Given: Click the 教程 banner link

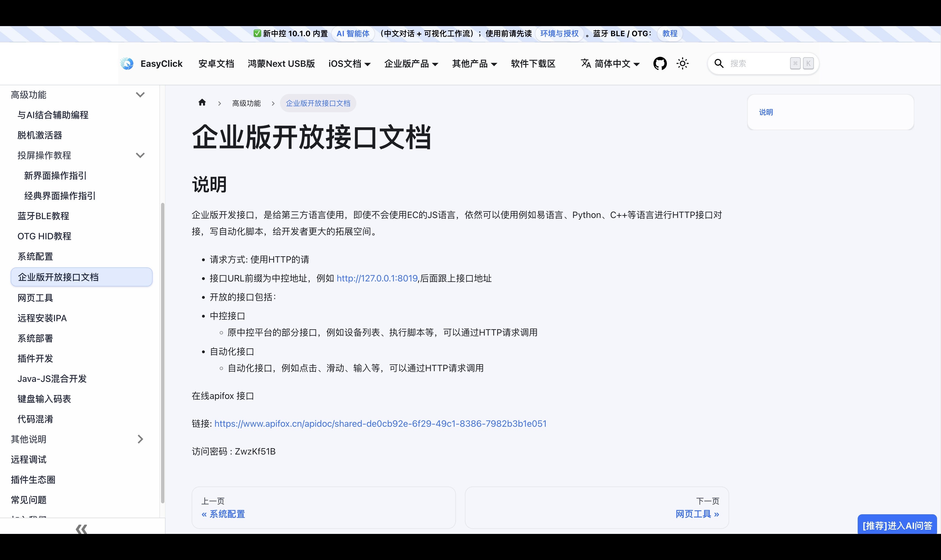Looking at the screenshot, I should (x=670, y=34).
